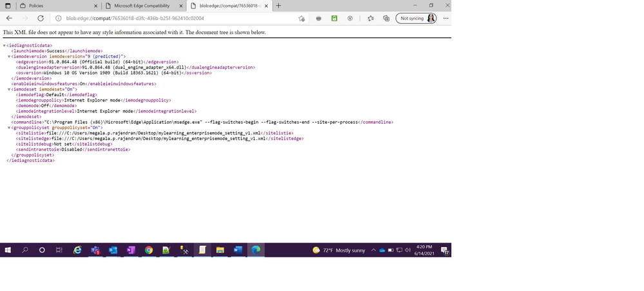Close the blob:edge://compat tab
The width and height of the screenshot is (644, 291).
[266, 6]
